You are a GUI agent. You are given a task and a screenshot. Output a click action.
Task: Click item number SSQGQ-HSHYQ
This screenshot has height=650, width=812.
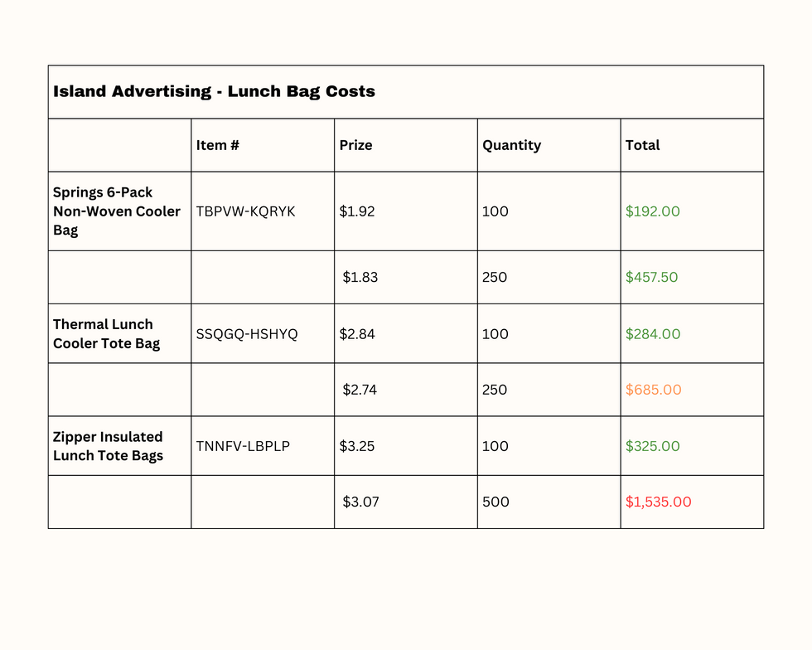click(247, 334)
